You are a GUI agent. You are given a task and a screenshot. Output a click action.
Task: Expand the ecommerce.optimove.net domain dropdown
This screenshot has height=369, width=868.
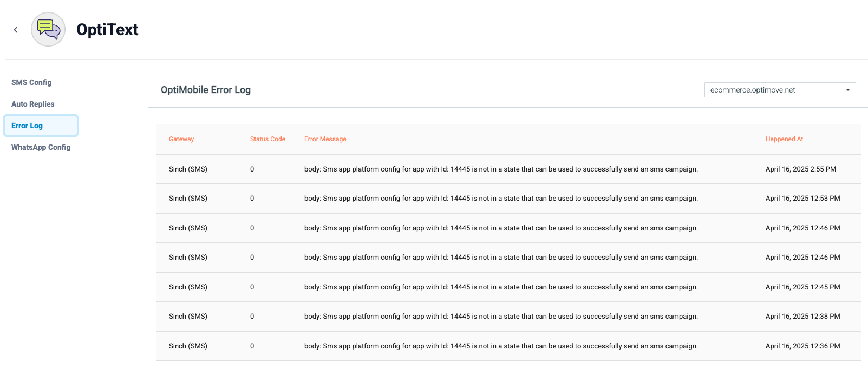(x=780, y=90)
